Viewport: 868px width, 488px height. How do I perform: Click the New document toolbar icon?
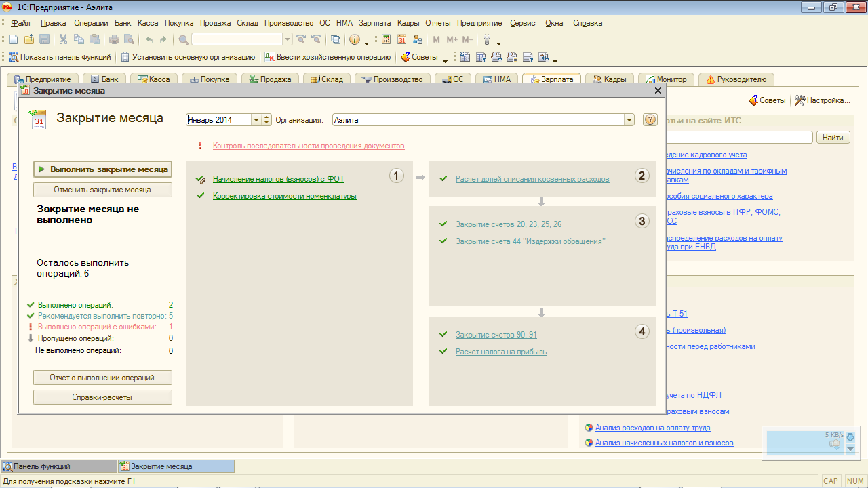click(13, 39)
